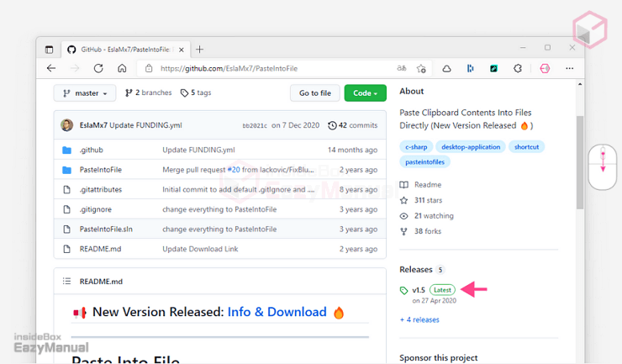Toggle the vertical tabs icon
The width and height of the screenshot is (622, 364).
click(x=50, y=50)
